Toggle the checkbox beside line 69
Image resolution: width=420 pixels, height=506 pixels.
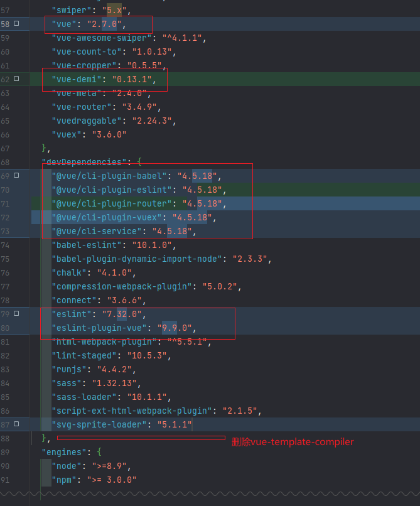16,176
